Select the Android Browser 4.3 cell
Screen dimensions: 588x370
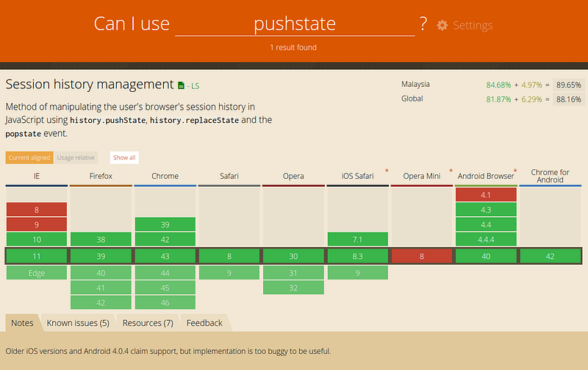pos(486,210)
